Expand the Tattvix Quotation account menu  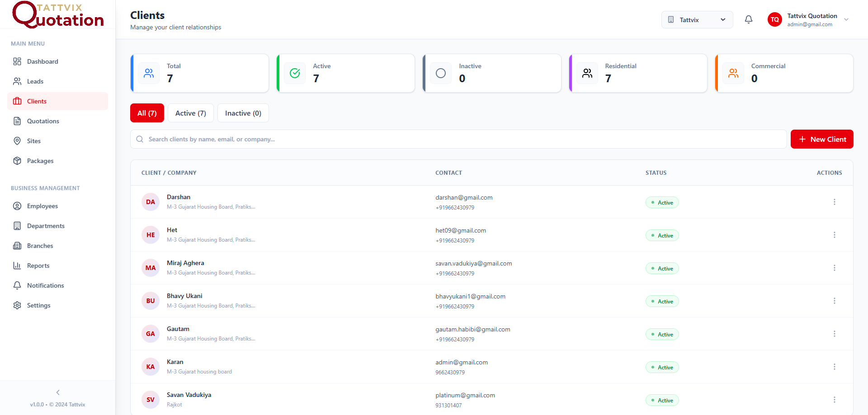(x=846, y=19)
